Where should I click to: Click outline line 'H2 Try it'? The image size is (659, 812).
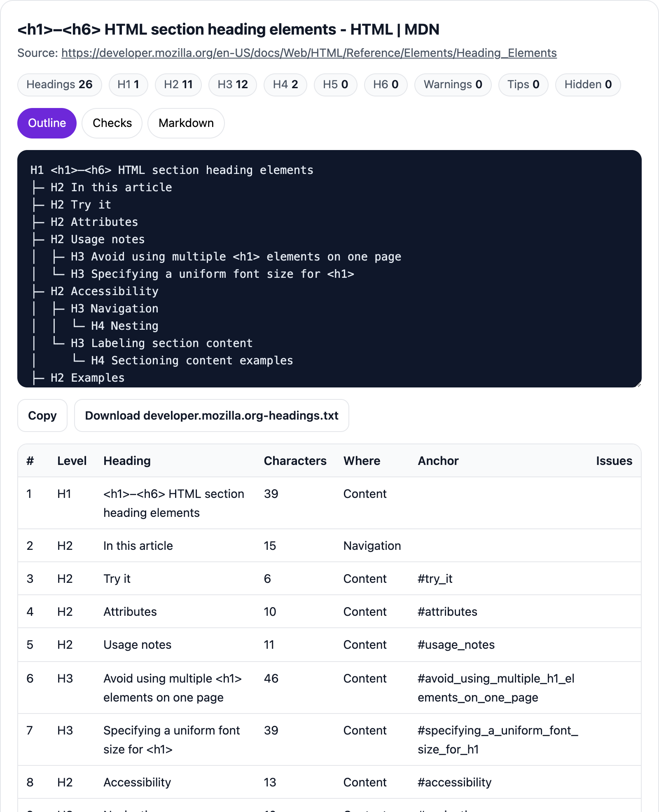click(81, 204)
